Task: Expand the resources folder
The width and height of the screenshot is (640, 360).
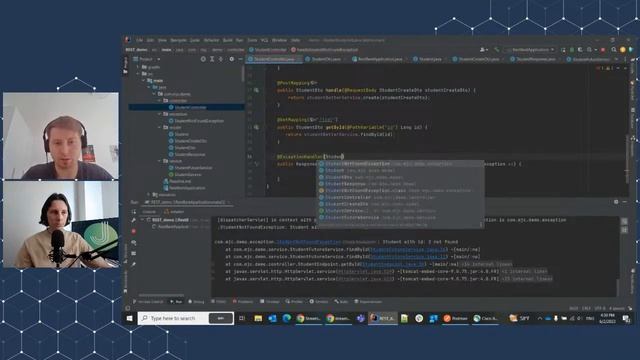Action: click(149, 195)
